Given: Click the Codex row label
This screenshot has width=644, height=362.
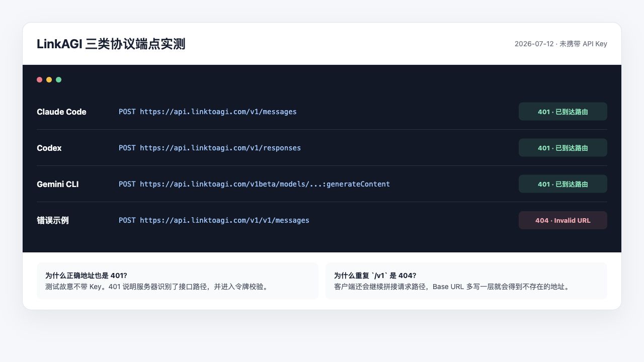Looking at the screenshot, I should pos(49,148).
